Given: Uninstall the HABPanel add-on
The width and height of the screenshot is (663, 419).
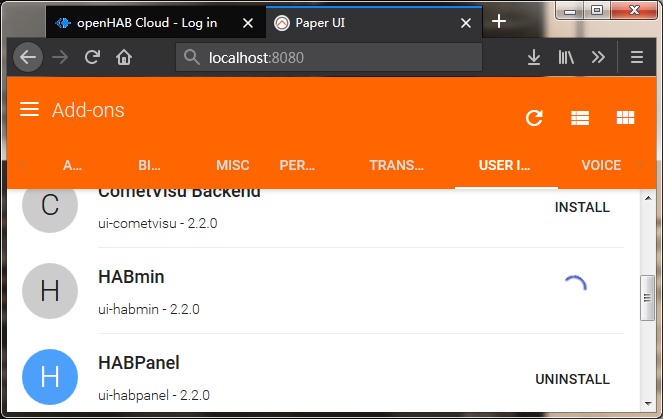Looking at the screenshot, I should pos(573,379).
